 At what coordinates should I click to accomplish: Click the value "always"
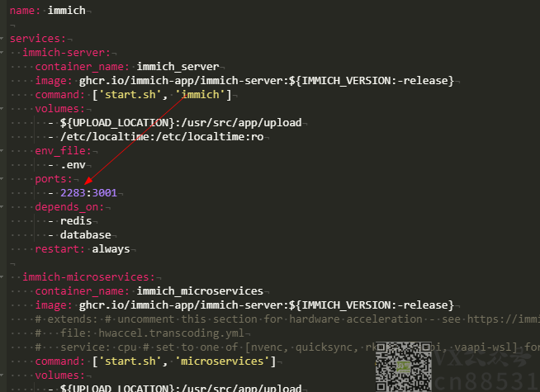pyautogui.click(x=111, y=249)
